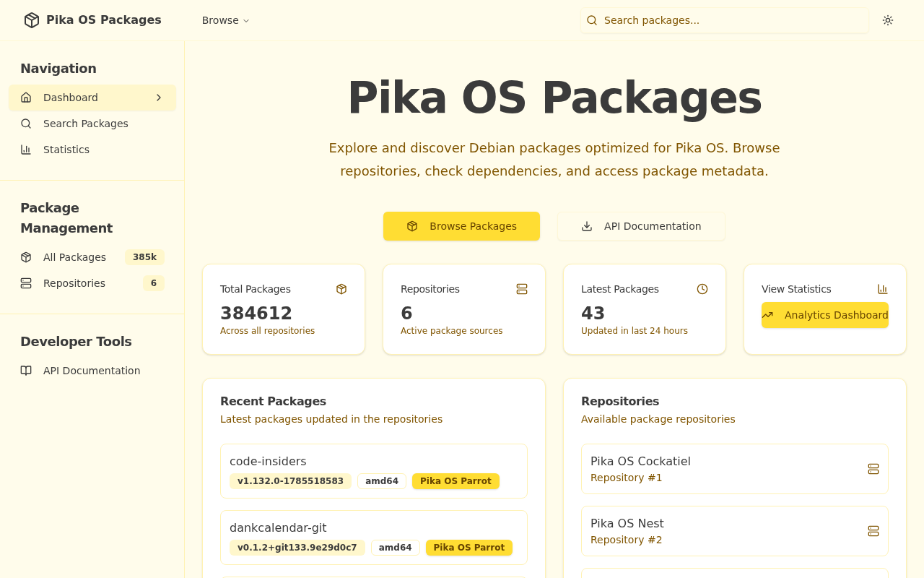Viewport: 924px width, 578px height.
Task: Select the Dashboard navigation item
Action: (92, 98)
